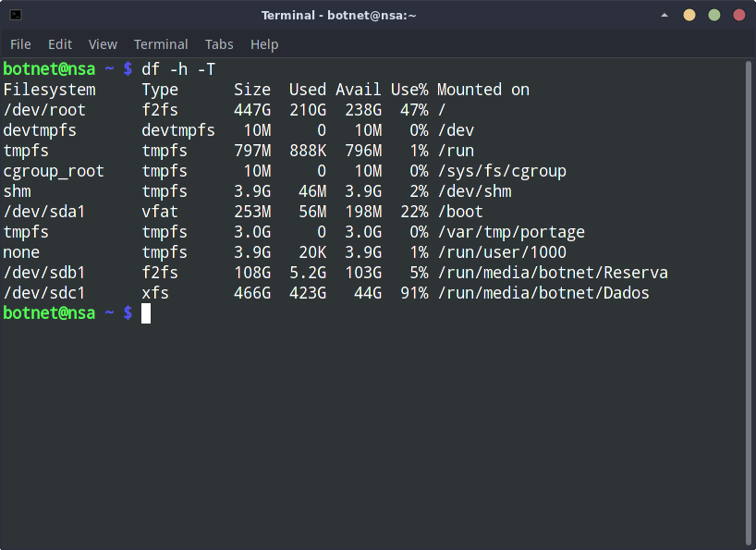The width and height of the screenshot is (756, 550).
Task: Click the '888K' used value
Action: click(x=308, y=151)
